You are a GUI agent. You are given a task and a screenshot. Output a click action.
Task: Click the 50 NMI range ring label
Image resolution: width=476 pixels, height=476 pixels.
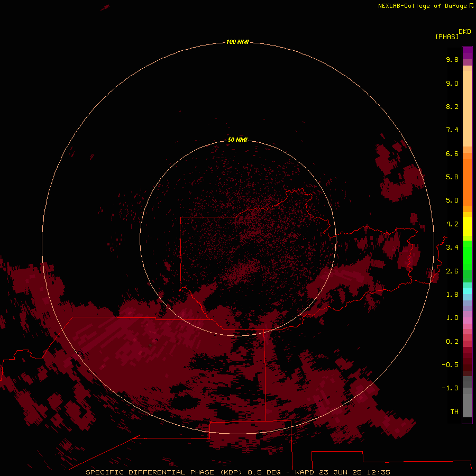(237, 140)
